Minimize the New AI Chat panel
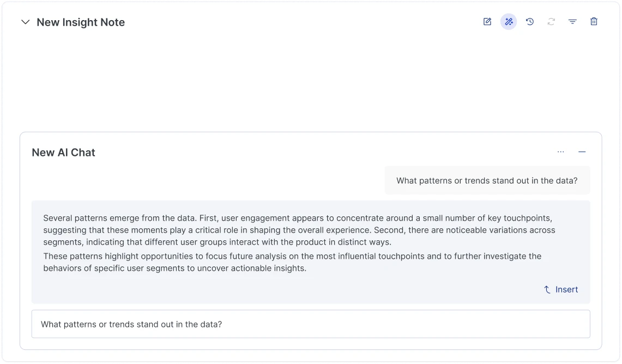The image size is (622, 364). pyautogui.click(x=582, y=152)
